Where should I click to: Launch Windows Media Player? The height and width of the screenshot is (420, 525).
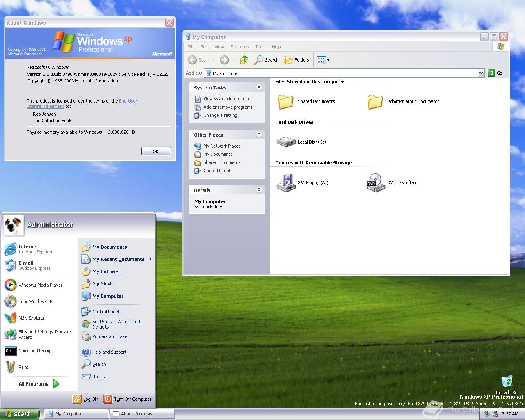pyautogui.click(x=38, y=285)
